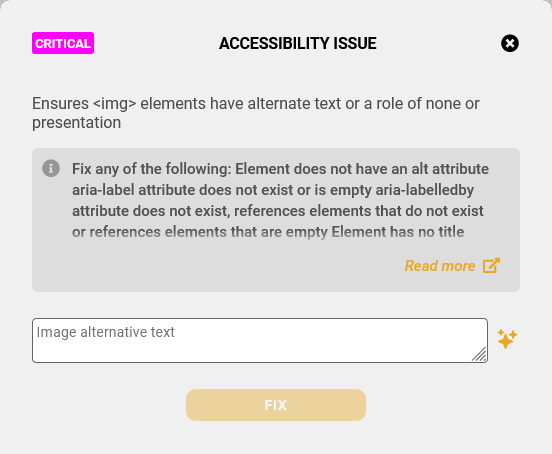Click the ACCESSIBILITY ISSUE heading
The height and width of the screenshot is (454, 552).
[298, 43]
